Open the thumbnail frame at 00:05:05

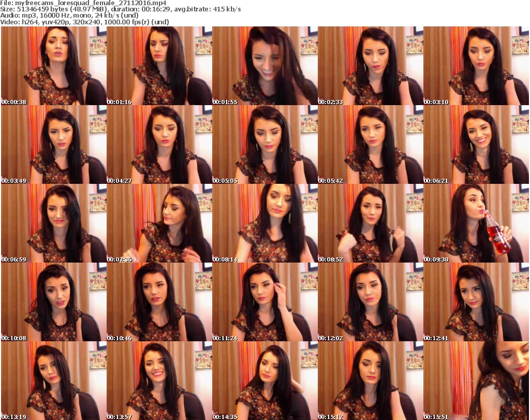tap(265, 144)
